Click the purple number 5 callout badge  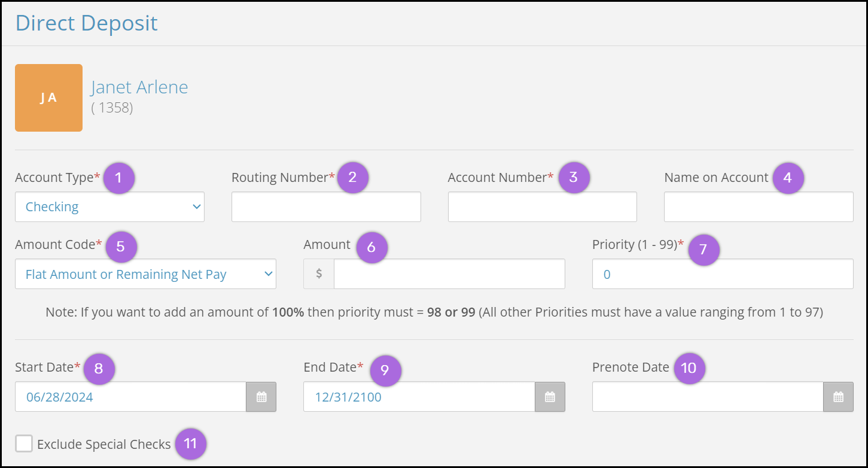tap(121, 247)
